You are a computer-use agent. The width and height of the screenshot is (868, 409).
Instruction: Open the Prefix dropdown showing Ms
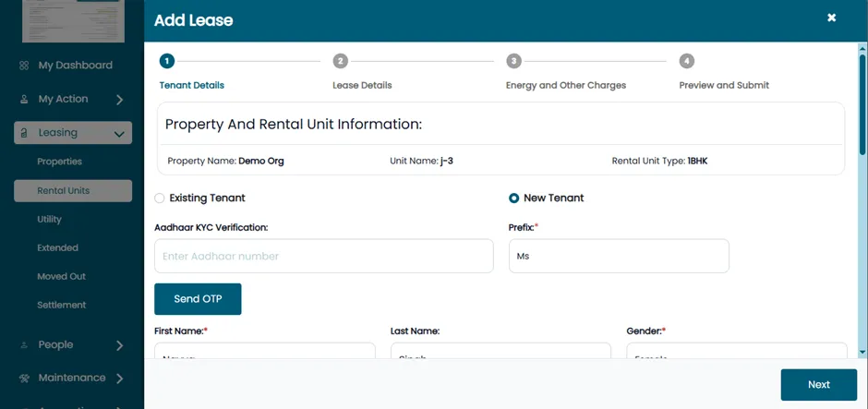click(619, 257)
